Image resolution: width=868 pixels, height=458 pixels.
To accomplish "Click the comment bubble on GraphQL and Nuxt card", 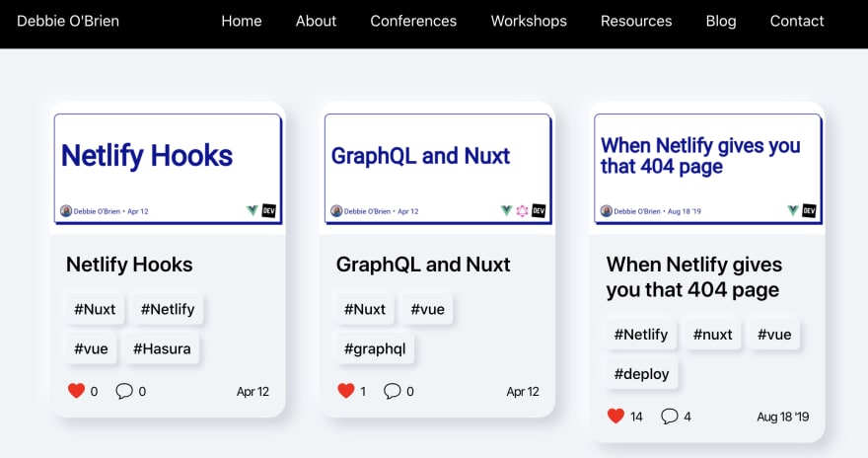I will (392, 391).
